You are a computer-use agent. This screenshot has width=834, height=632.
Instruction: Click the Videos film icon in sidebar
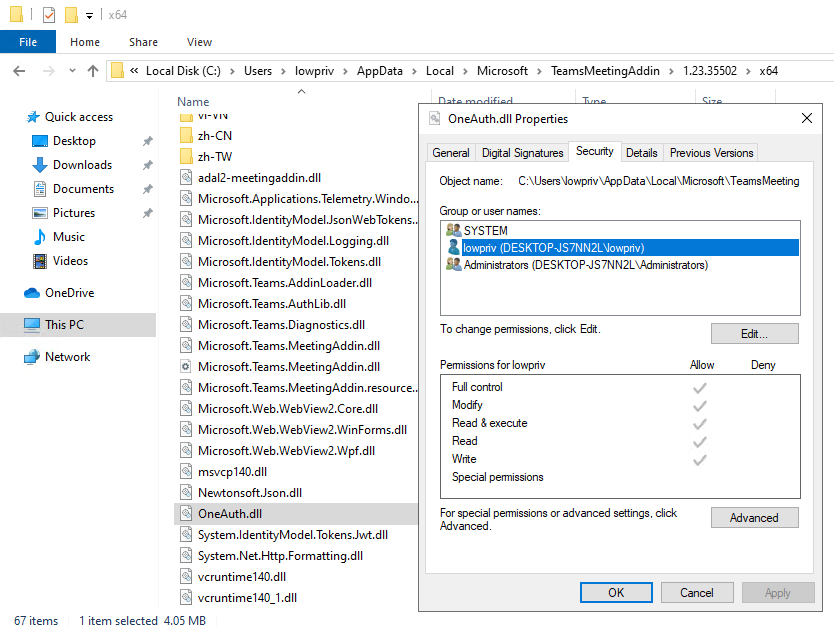point(40,261)
